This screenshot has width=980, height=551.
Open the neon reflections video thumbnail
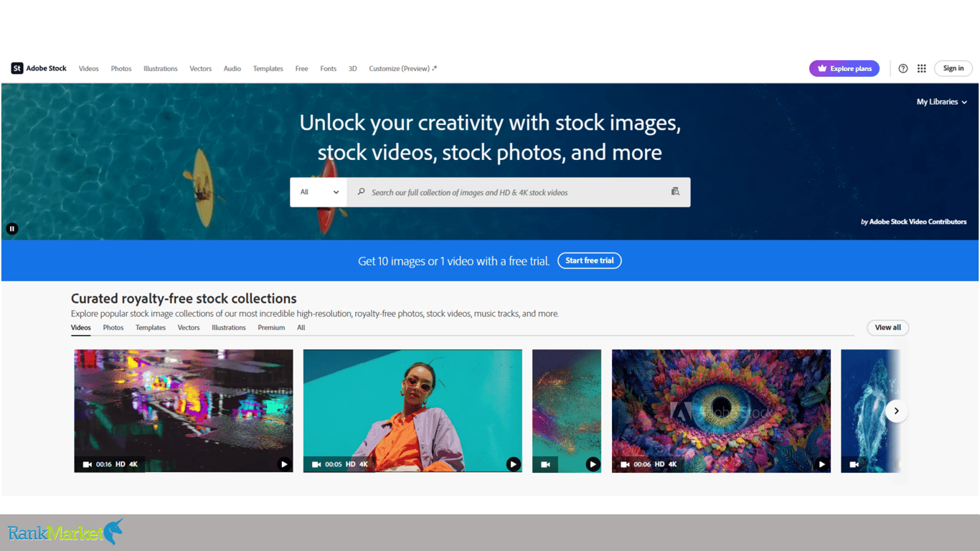pos(184,411)
